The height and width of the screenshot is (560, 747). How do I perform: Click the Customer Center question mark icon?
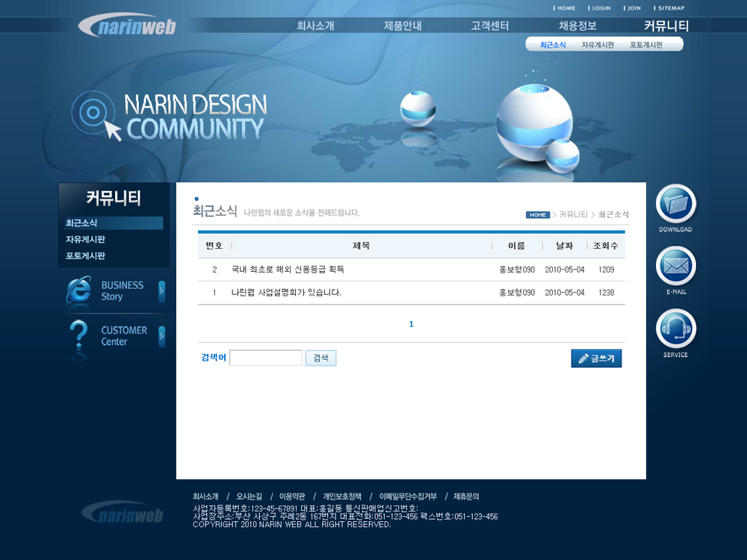coord(78,336)
